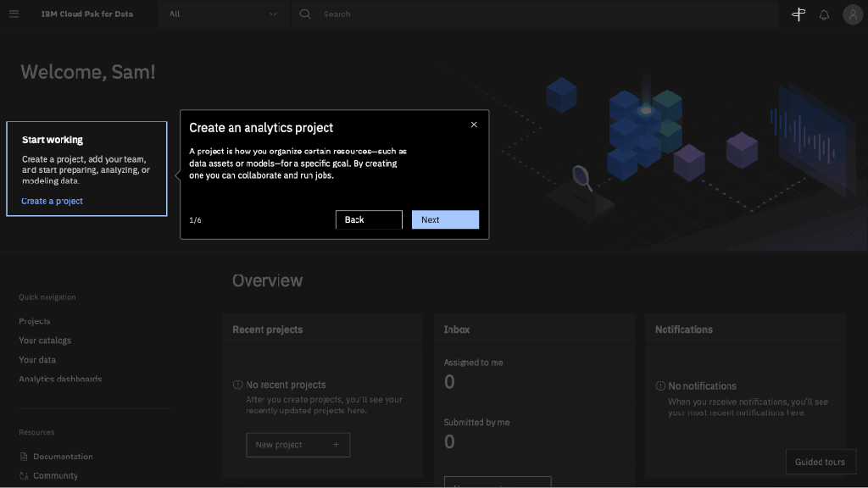Viewport: 868px width, 488px height.
Task: Click the Assigned to me inbox count
Action: (x=449, y=382)
